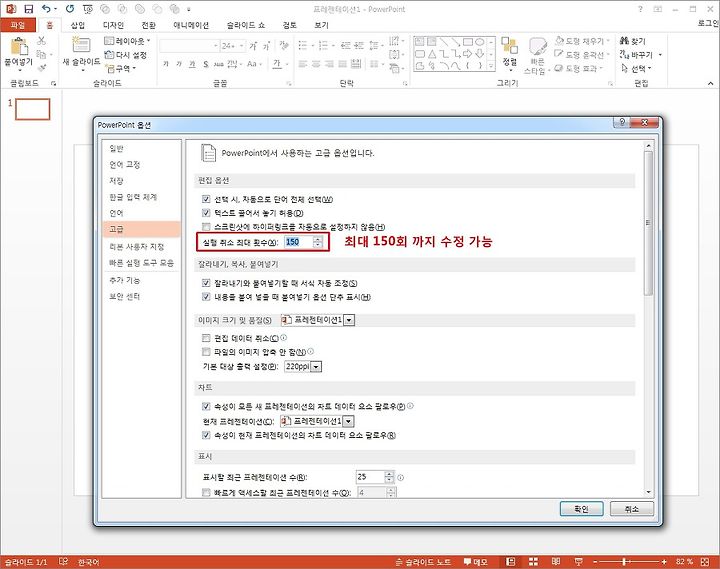Open the 현재 프레젠테이션 chart dropdown

[349, 421]
